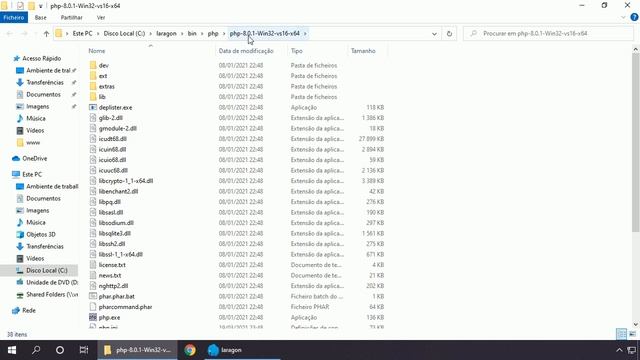Select license.txt document icon
This screenshot has height=360, width=640.
tap(93, 265)
